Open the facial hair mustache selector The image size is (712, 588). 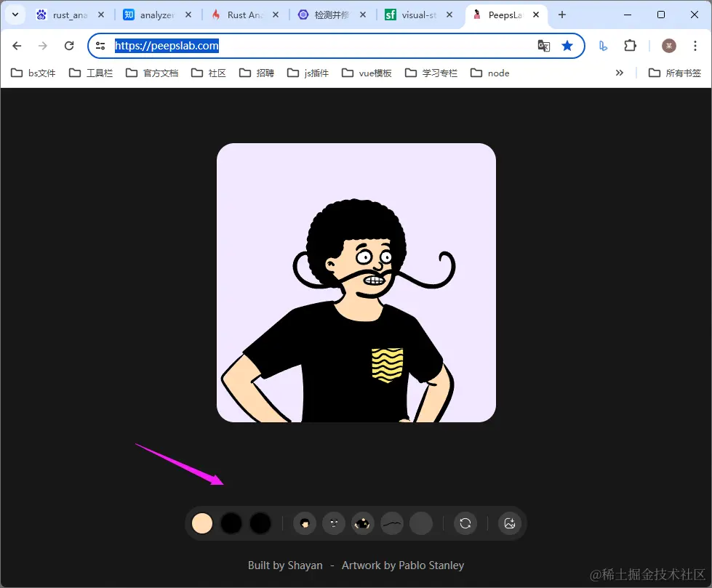(x=392, y=523)
